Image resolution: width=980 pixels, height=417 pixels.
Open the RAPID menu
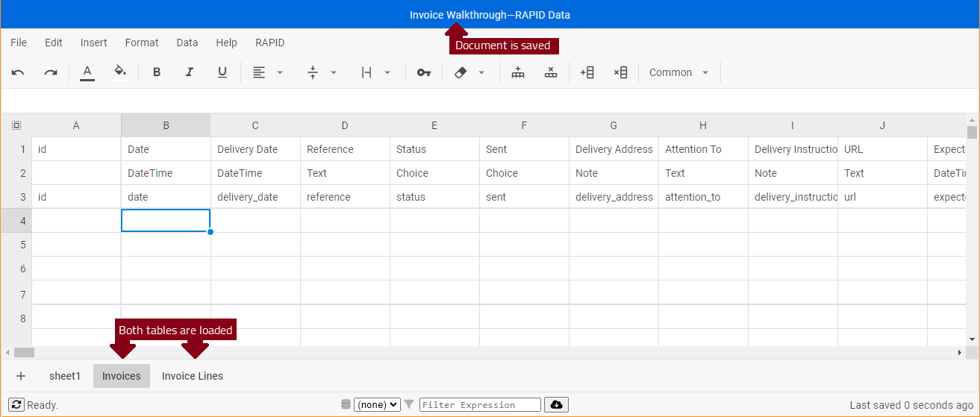coord(269,43)
